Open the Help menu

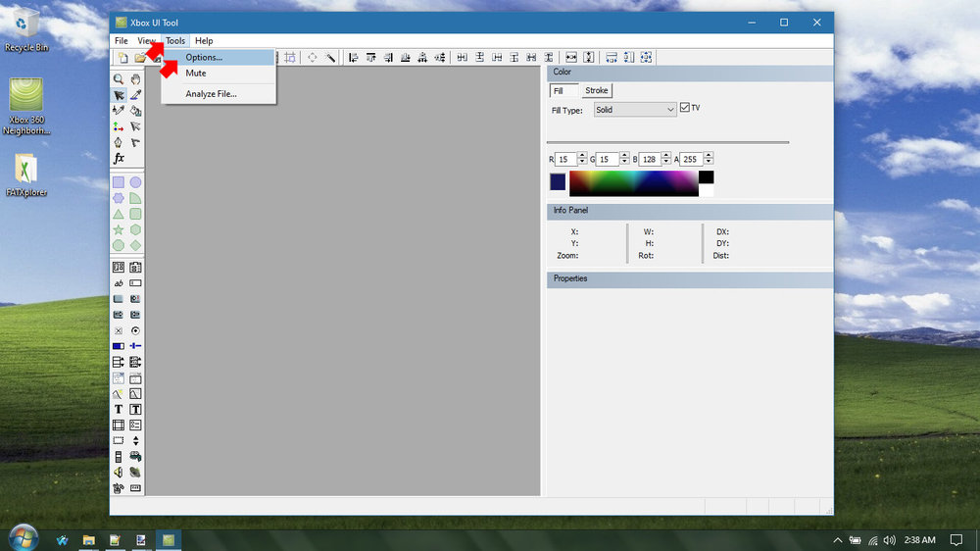coord(204,40)
